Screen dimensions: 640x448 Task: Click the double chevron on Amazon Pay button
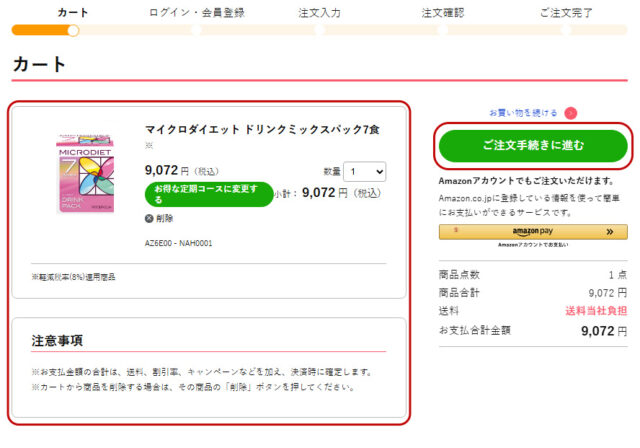click(x=610, y=232)
